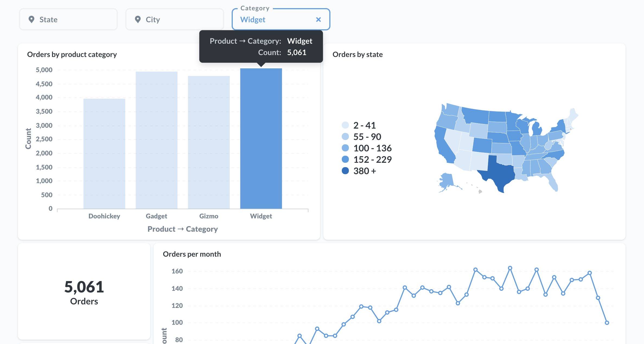The height and width of the screenshot is (344, 644).
Task: Click the location pin icon in State filter
Action: point(31,20)
